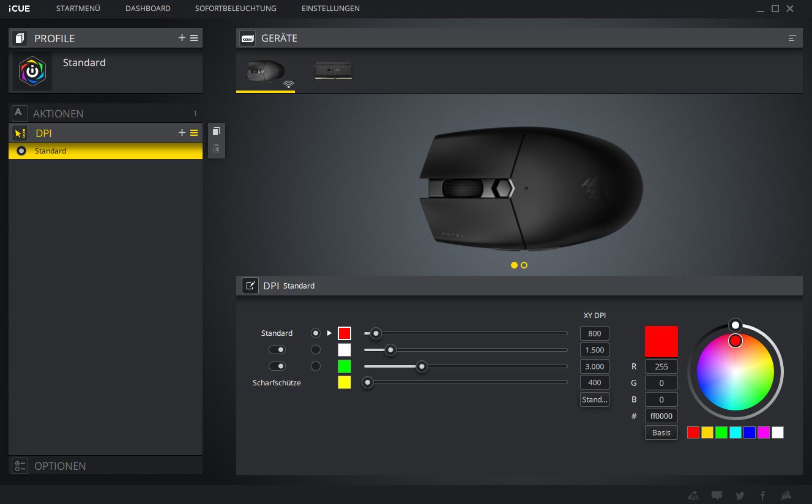Open the Profile list menu icon

click(x=194, y=38)
